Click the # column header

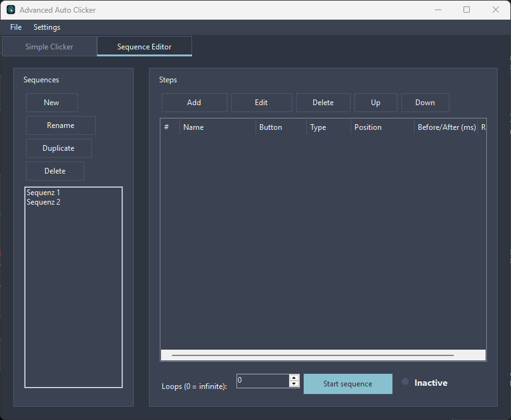[x=170, y=127]
